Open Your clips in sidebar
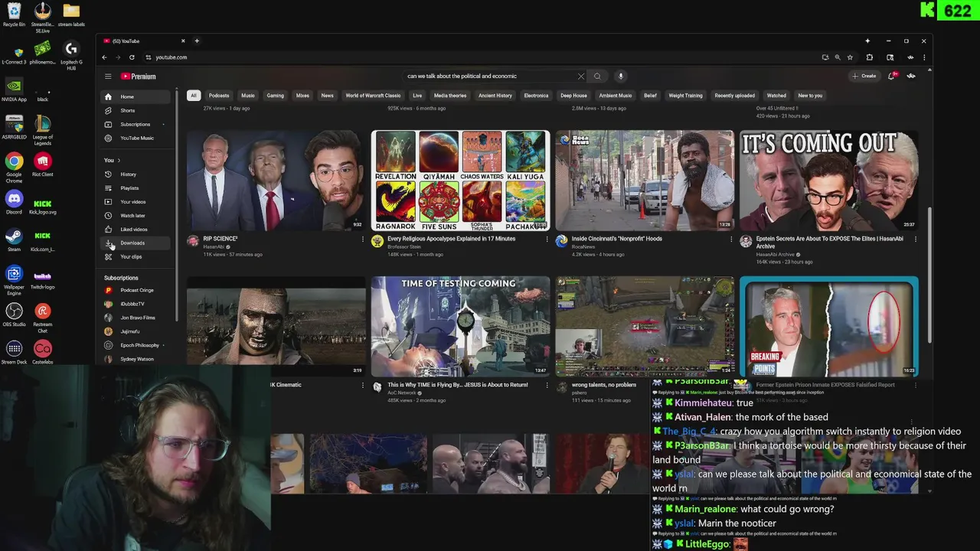980x551 pixels. pos(136,256)
